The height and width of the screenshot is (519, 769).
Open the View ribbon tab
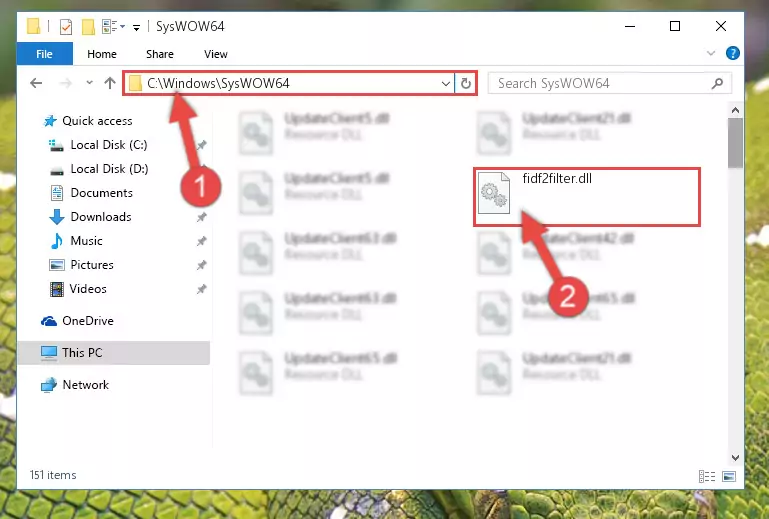point(216,54)
